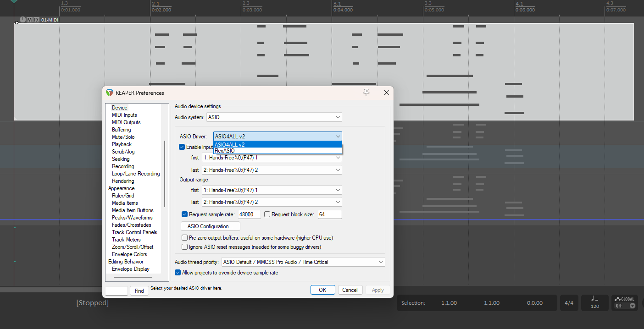Select Device in the preferences tree

120,108
